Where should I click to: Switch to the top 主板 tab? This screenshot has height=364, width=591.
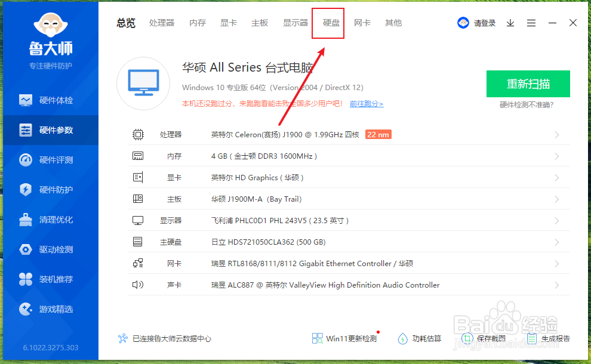tap(260, 23)
